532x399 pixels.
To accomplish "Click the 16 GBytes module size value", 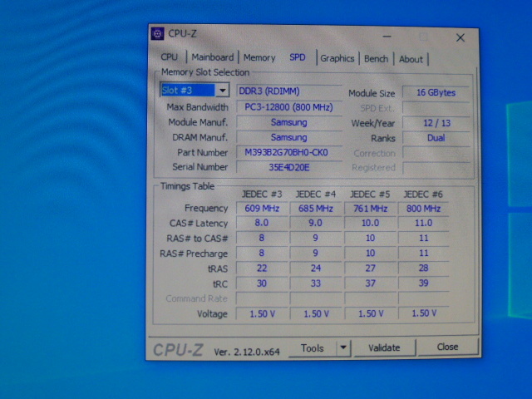I will 436,92.
